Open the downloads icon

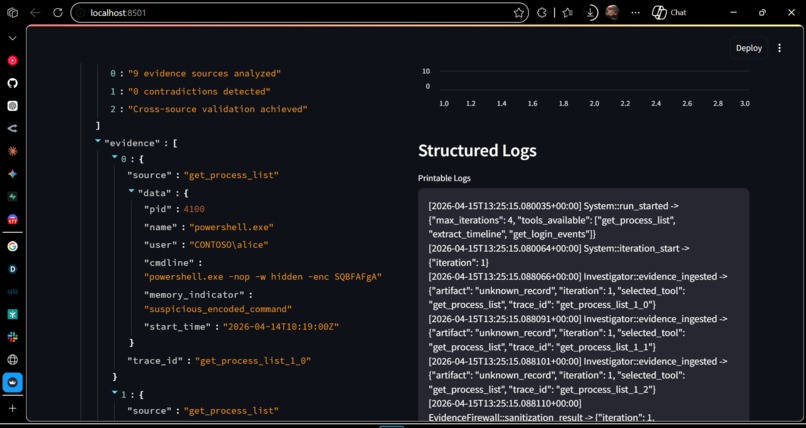coord(591,13)
